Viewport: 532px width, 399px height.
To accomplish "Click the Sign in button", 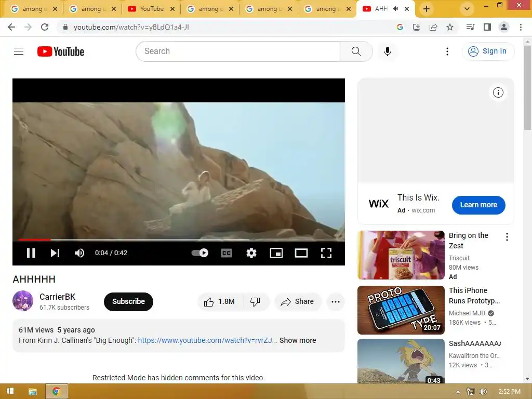I will point(488,51).
